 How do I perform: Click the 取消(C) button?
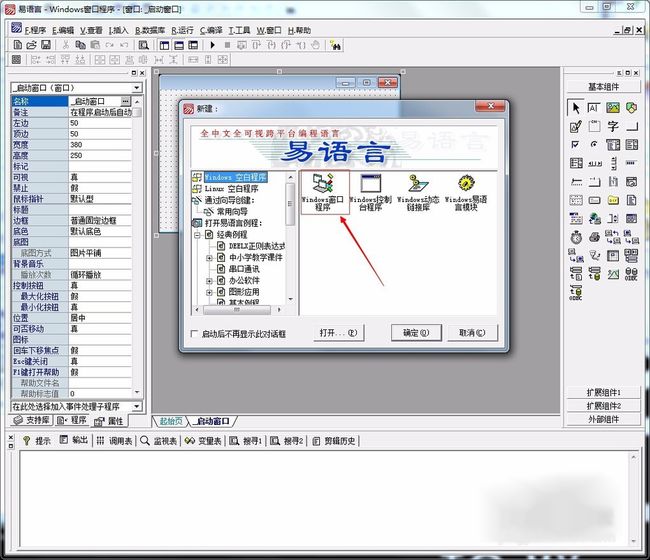tap(472, 333)
